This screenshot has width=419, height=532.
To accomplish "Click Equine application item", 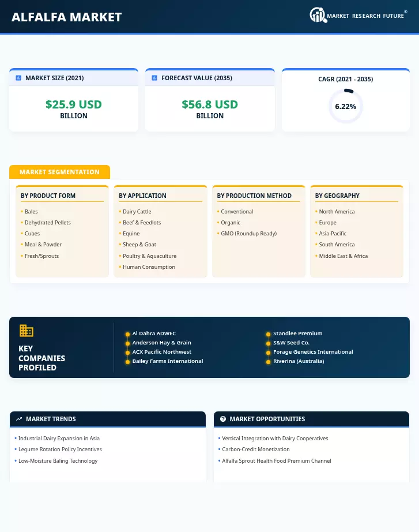I will (131, 234).
